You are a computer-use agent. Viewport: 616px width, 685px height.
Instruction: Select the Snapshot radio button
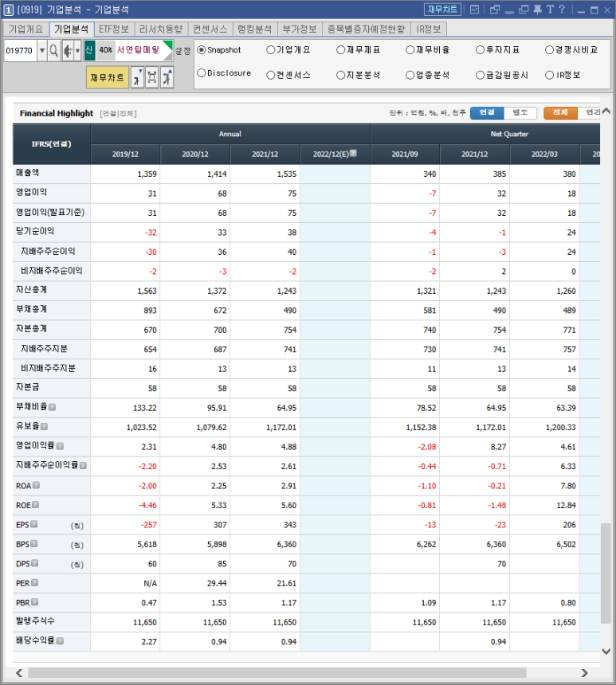[x=202, y=50]
